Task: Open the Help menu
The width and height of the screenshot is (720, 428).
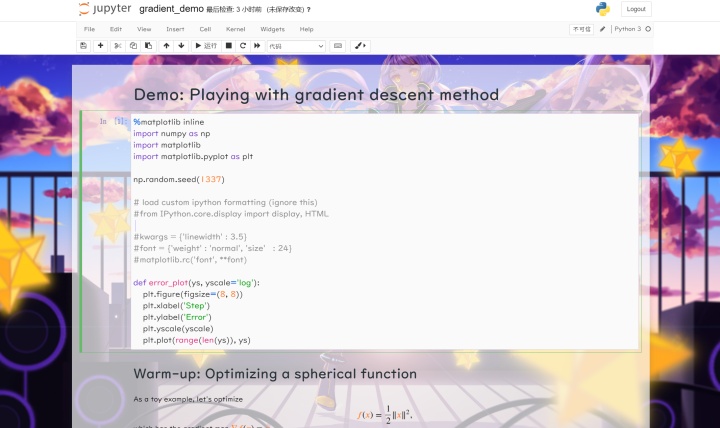Action: click(x=306, y=29)
